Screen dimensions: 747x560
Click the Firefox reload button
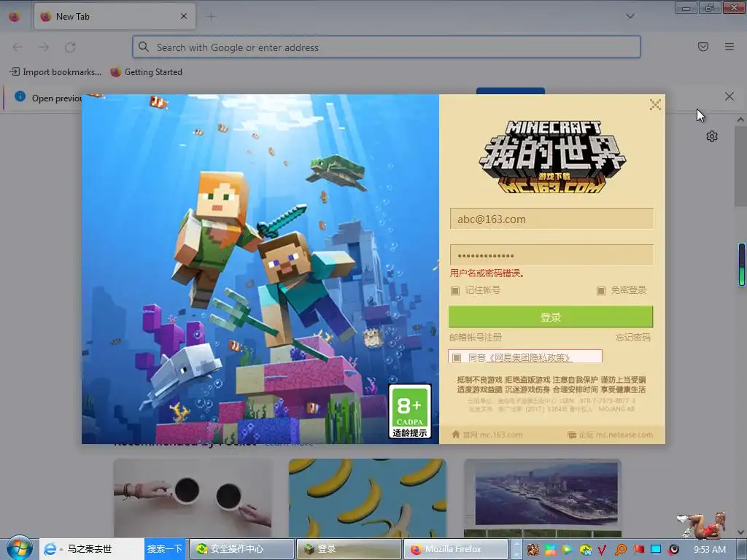(x=70, y=47)
